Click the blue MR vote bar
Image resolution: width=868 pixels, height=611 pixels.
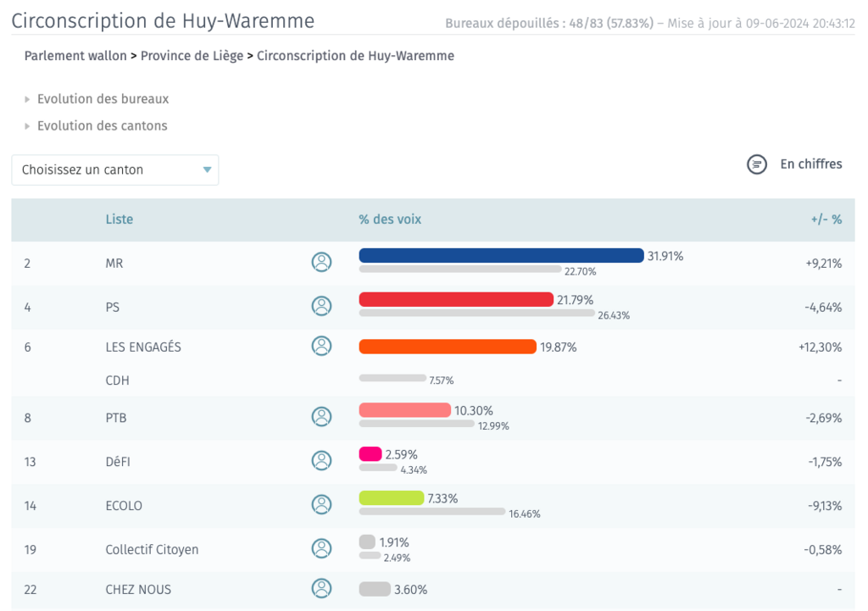click(502, 255)
